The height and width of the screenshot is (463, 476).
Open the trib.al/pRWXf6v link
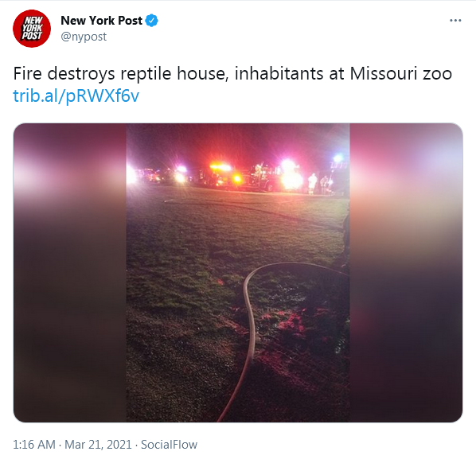[76, 96]
